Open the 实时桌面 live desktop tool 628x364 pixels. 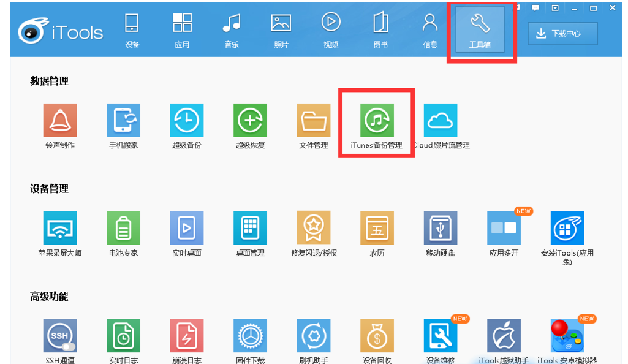point(187,228)
